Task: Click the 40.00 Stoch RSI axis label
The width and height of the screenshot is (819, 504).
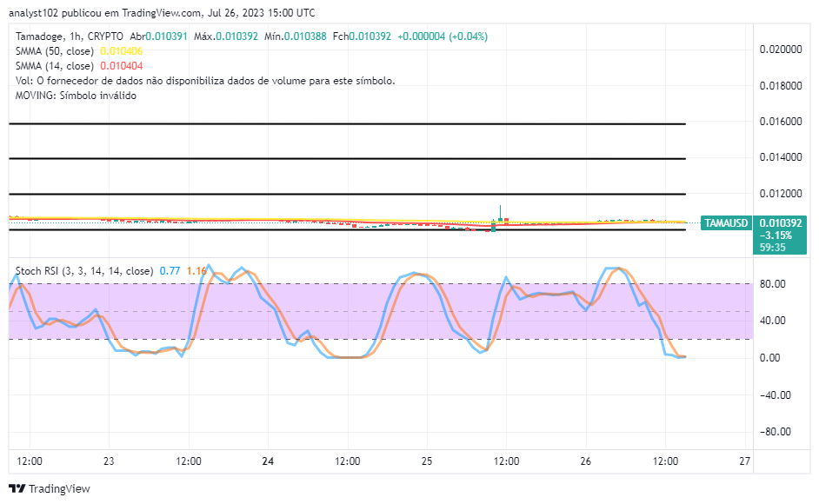Action: point(773,321)
